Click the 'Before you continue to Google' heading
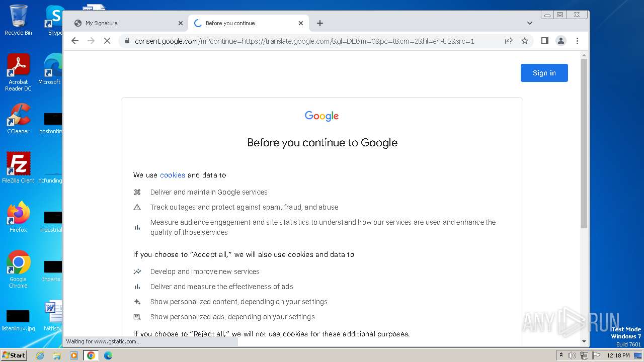Image resolution: width=644 pixels, height=362 pixels. click(322, 142)
